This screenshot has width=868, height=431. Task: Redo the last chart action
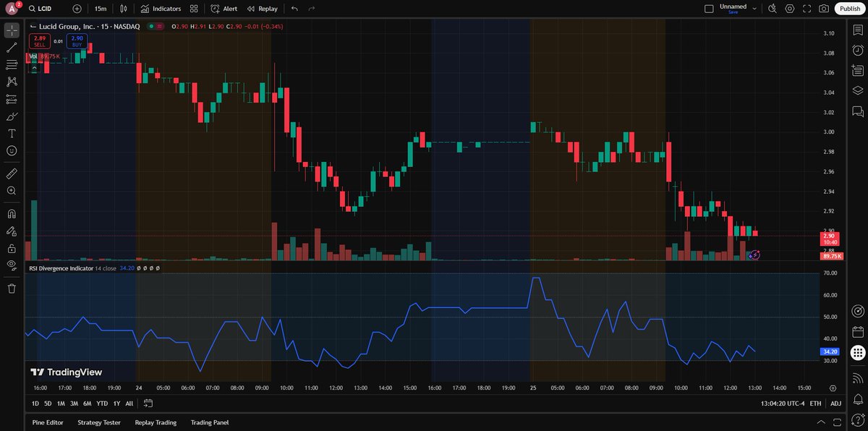(x=312, y=9)
